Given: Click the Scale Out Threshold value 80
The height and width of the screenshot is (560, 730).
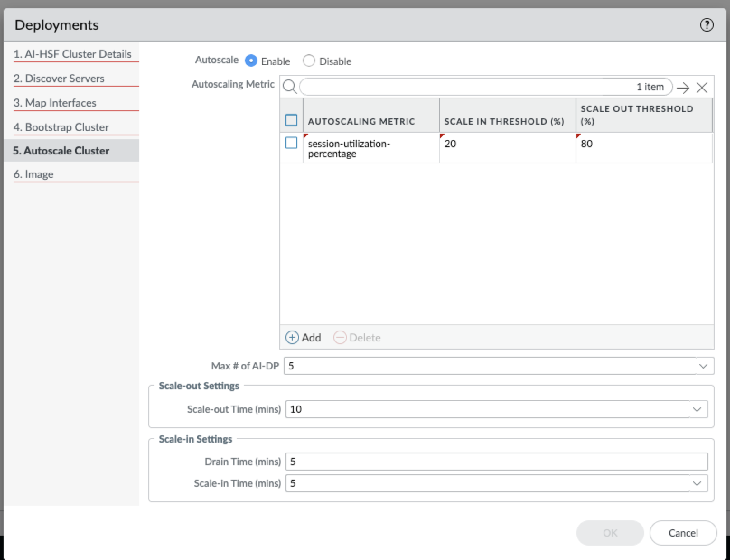Looking at the screenshot, I should pos(586,144).
